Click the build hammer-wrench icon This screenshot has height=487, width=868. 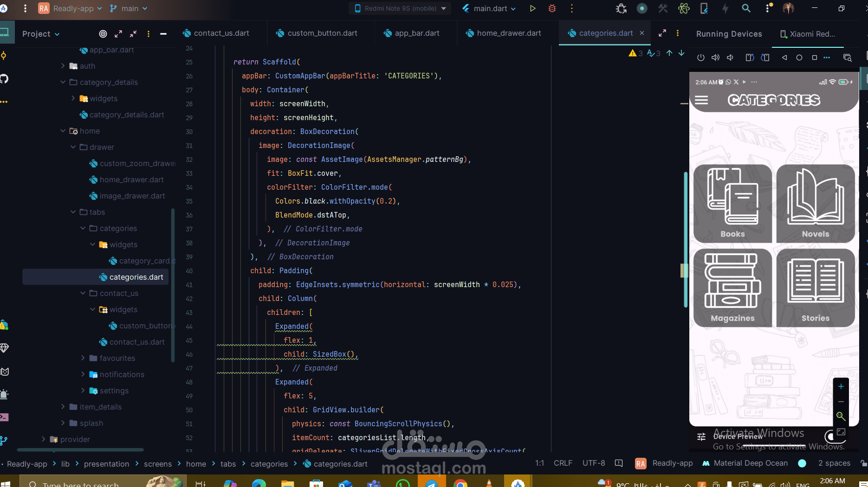pyautogui.click(x=663, y=8)
